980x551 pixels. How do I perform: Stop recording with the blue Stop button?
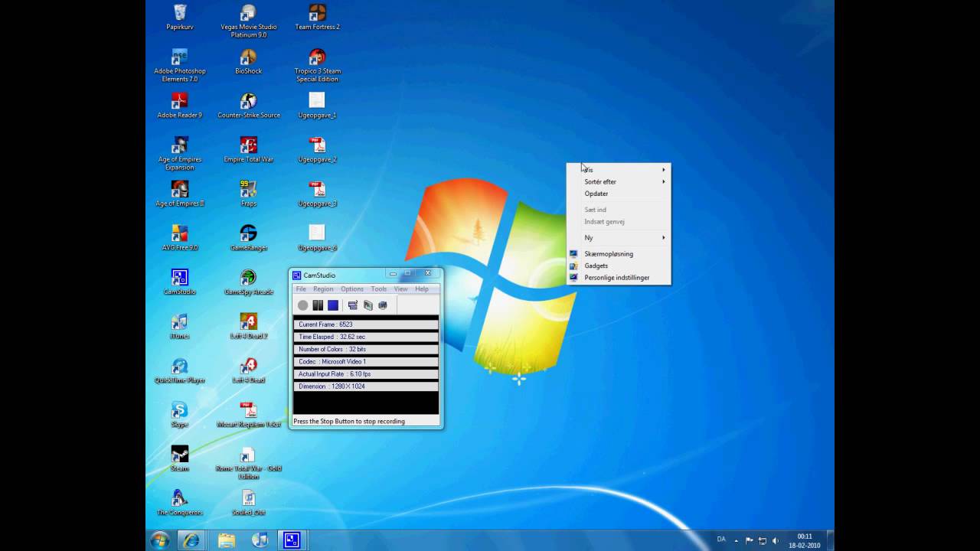coord(333,305)
